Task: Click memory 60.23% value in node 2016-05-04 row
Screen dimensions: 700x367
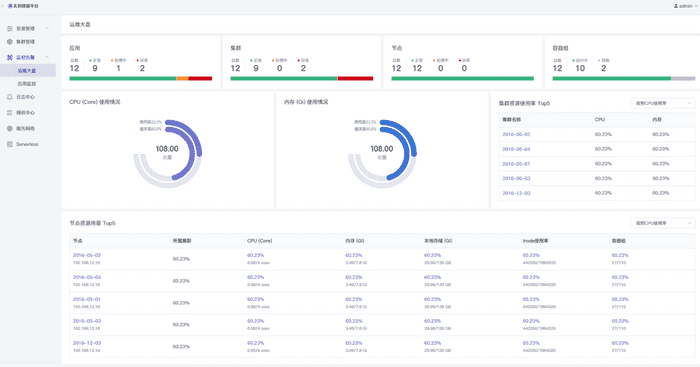Action: tap(354, 277)
